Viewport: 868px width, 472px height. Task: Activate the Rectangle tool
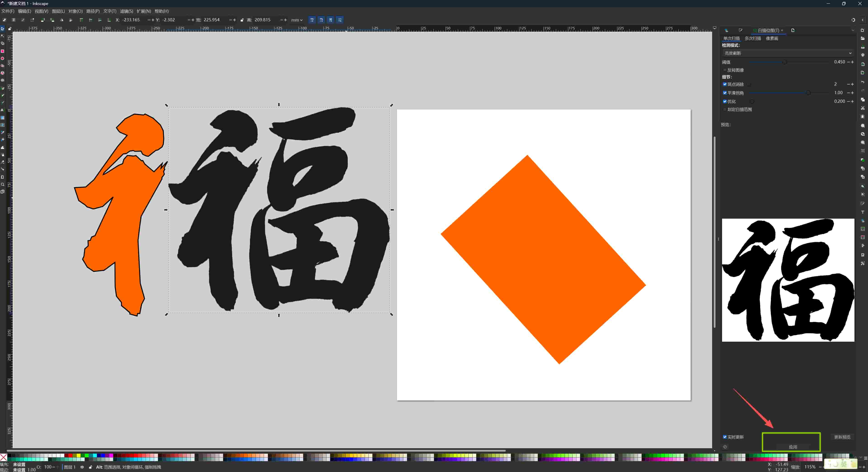3,51
